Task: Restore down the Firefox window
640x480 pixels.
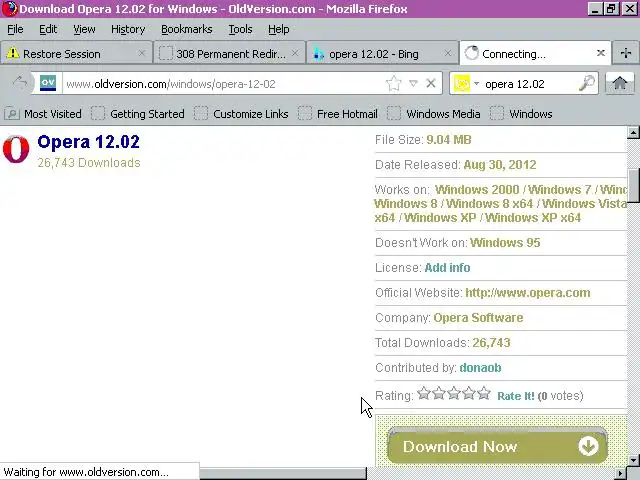Action: 611,9
